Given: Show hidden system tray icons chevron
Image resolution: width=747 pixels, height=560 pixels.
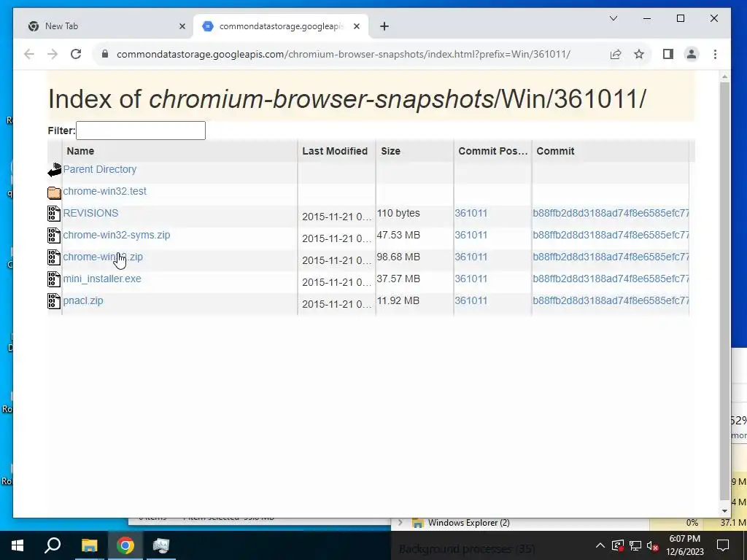Looking at the screenshot, I should click(x=600, y=545).
